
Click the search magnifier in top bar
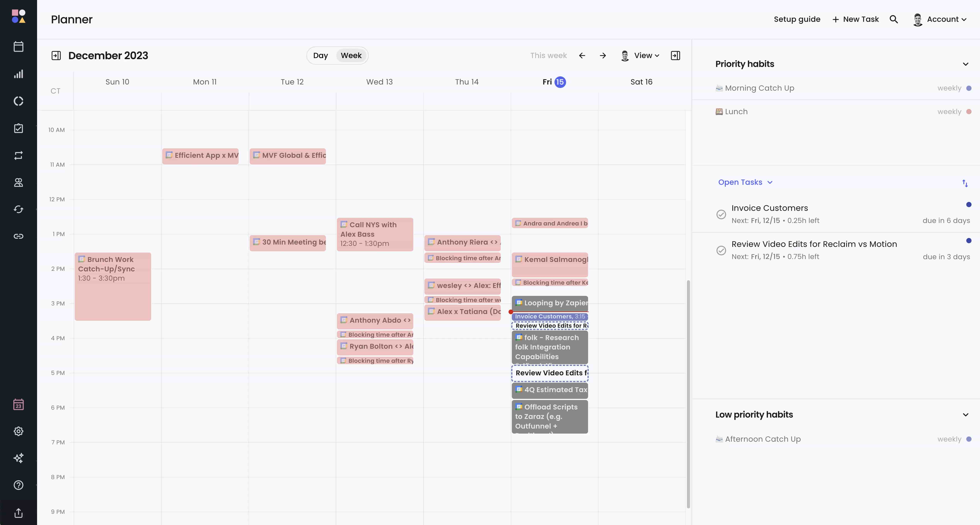point(894,19)
